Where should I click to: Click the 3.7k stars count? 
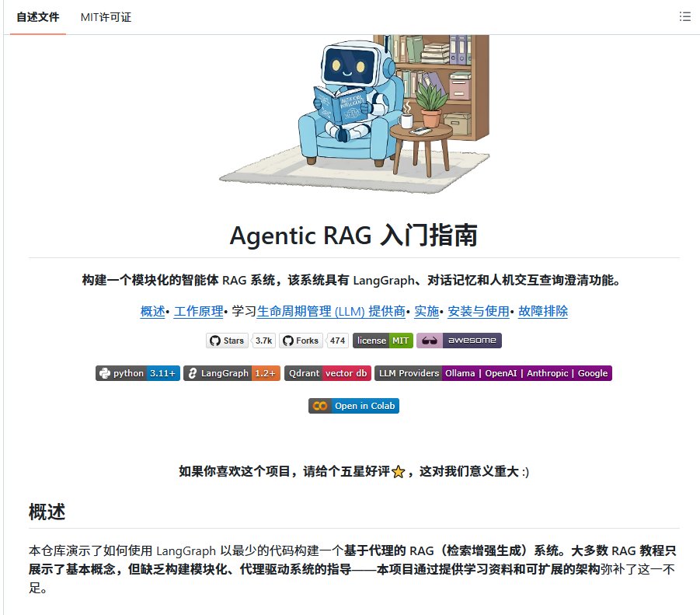pyautogui.click(x=263, y=341)
